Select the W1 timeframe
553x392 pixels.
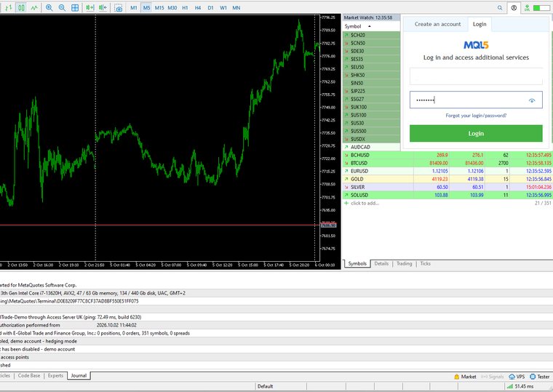coord(223,7)
